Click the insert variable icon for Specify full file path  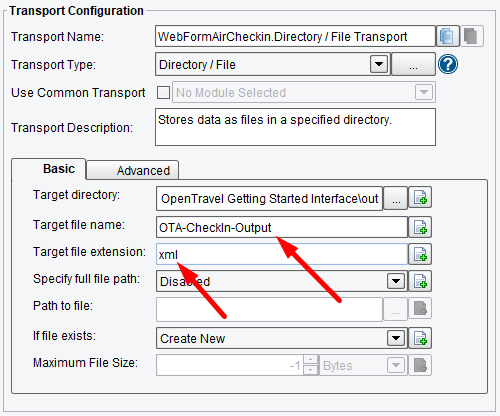(x=420, y=281)
